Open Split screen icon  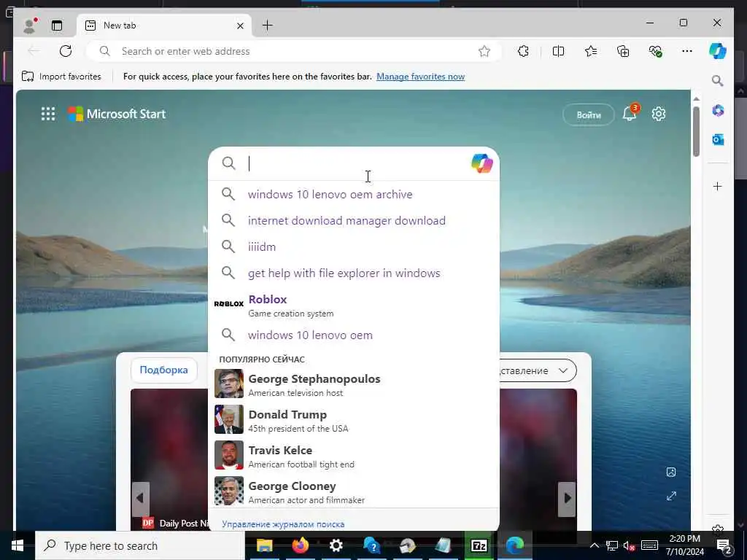(x=558, y=51)
